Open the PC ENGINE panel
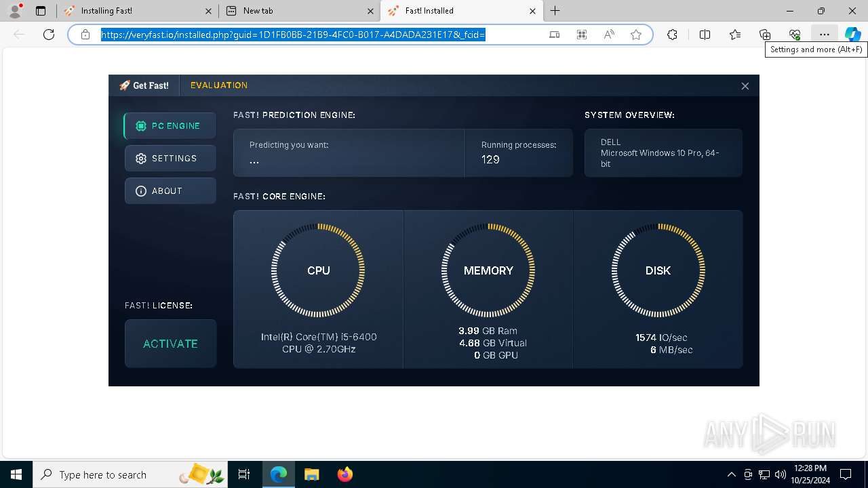 (x=170, y=126)
